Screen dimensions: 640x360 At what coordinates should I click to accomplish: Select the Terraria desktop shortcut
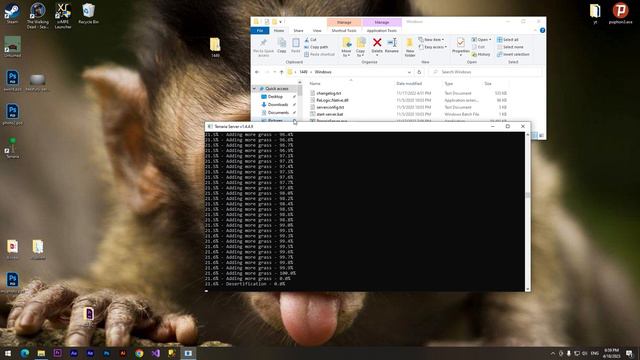pos(12,148)
